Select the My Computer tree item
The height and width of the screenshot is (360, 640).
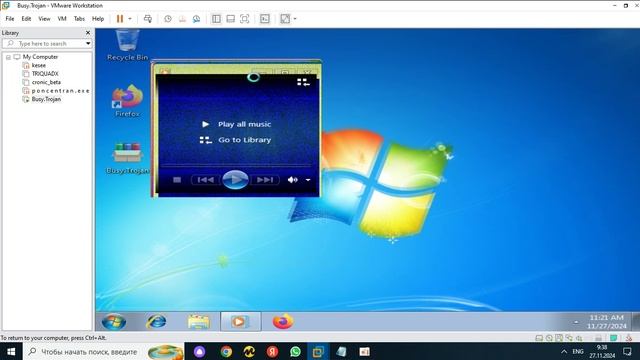[x=40, y=57]
